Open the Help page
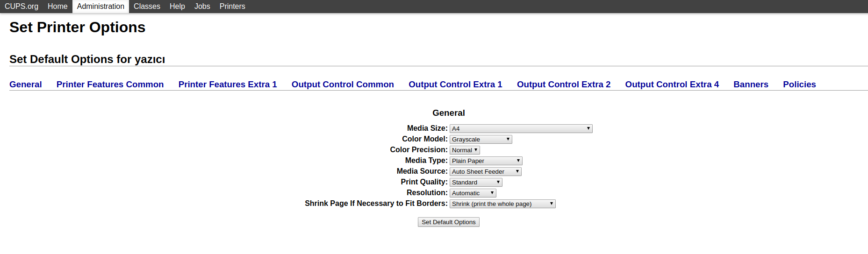Image resolution: width=868 pixels, height=254 pixels. [x=177, y=6]
